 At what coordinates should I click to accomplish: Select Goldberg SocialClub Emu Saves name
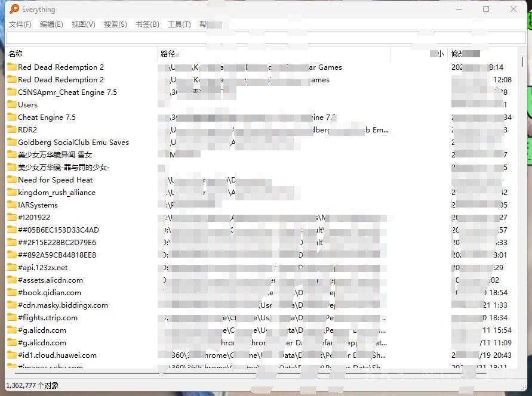[x=73, y=143]
